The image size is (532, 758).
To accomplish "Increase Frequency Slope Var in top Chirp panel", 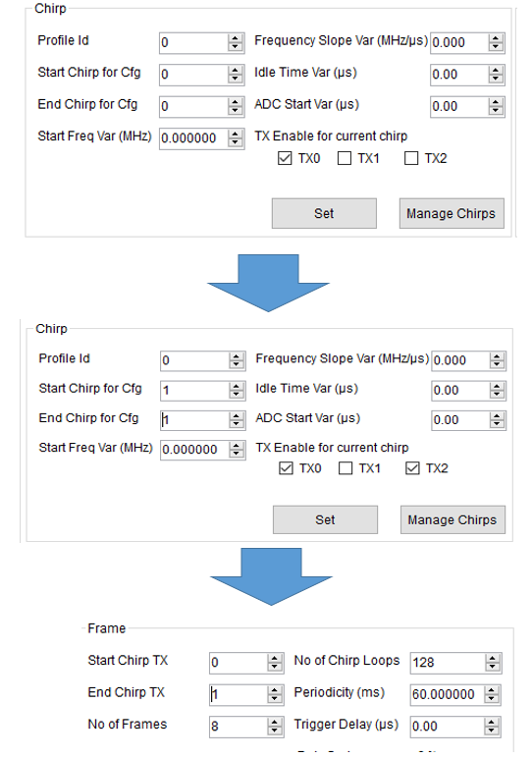I will click(x=496, y=38).
